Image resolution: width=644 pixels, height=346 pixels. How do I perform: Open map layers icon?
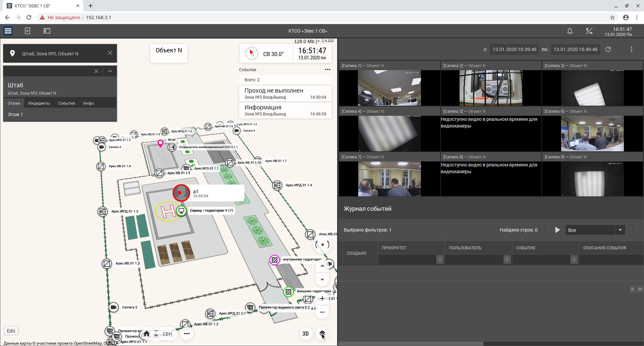[322, 333]
